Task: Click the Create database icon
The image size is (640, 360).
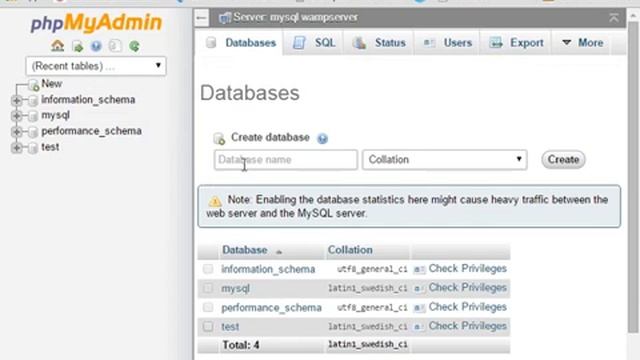Action: (x=219, y=138)
